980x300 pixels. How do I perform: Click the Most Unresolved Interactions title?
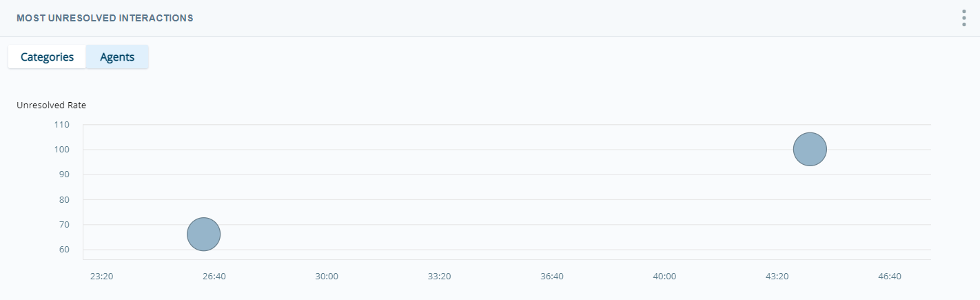pyautogui.click(x=105, y=18)
